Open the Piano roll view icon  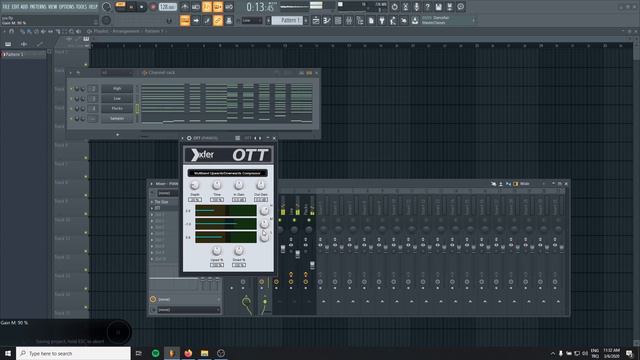pyautogui.click(x=327, y=20)
